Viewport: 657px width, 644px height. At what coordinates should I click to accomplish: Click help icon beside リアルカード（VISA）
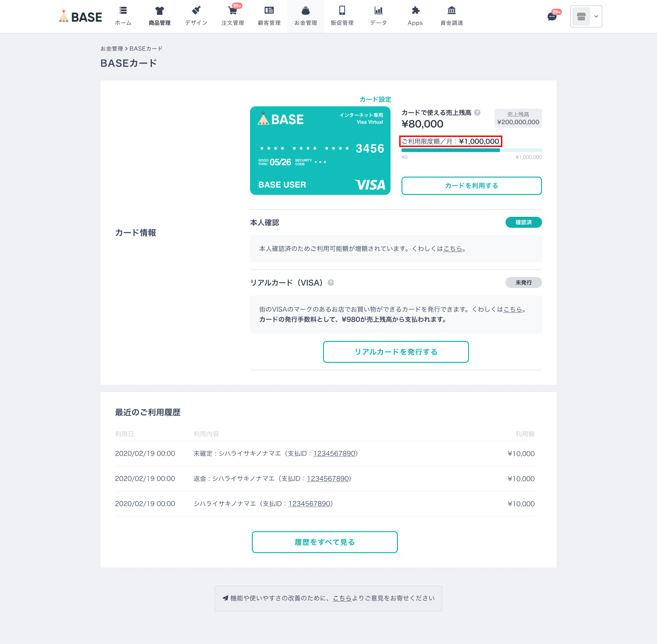[x=331, y=283]
